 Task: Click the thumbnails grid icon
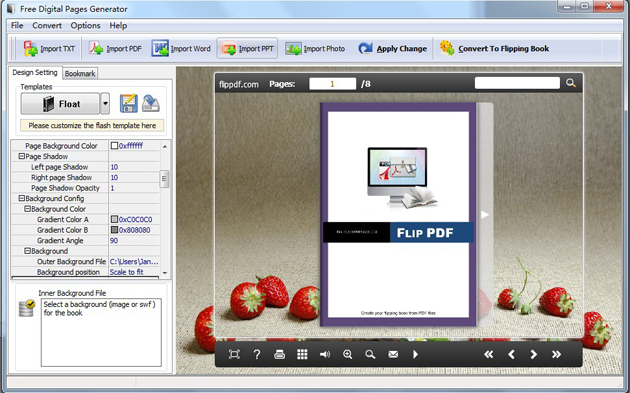(x=302, y=354)
